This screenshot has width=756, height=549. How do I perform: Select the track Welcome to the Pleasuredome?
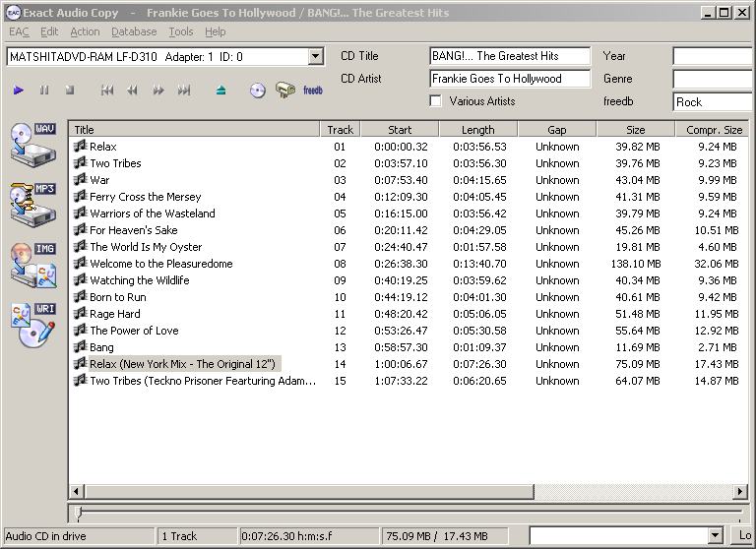coord(161,263)
